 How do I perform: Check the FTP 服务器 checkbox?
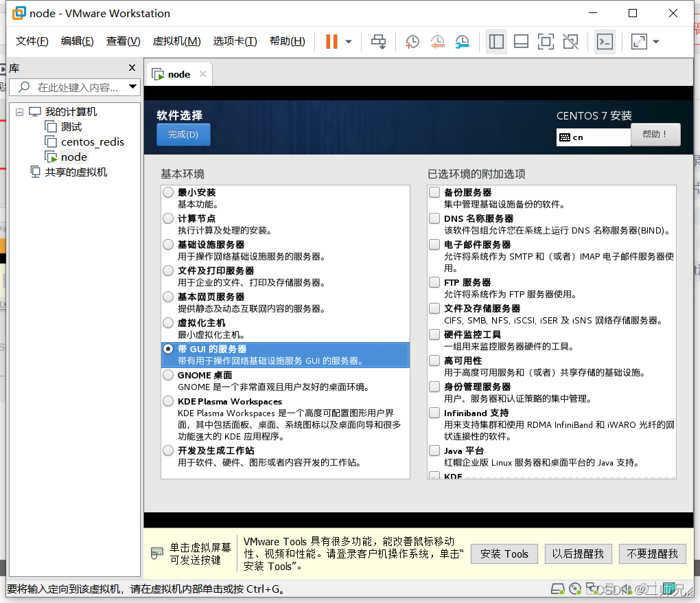pyautogui.click(x=434, y=282)
